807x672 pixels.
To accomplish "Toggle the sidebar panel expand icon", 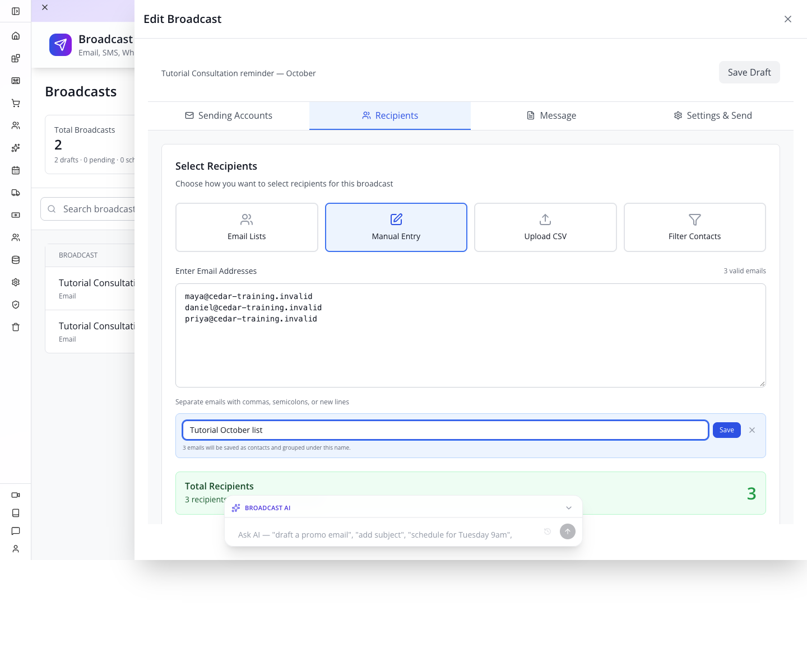I will tap(16, 11).
